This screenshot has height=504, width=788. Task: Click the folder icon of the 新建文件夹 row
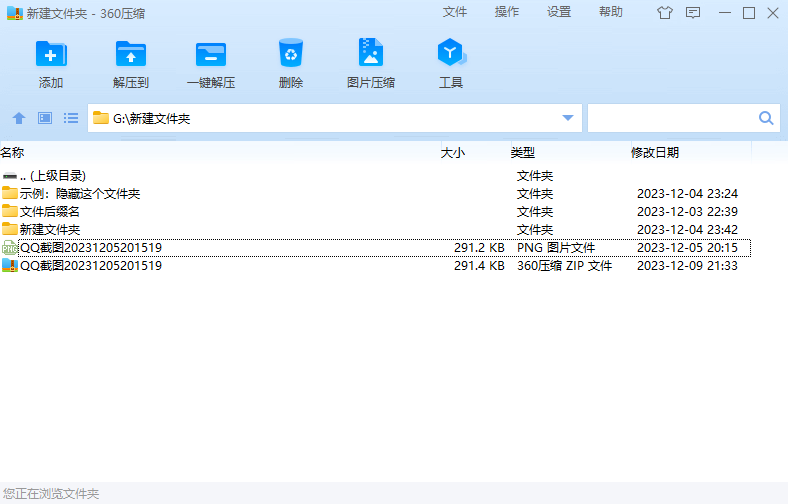(10, 229)
